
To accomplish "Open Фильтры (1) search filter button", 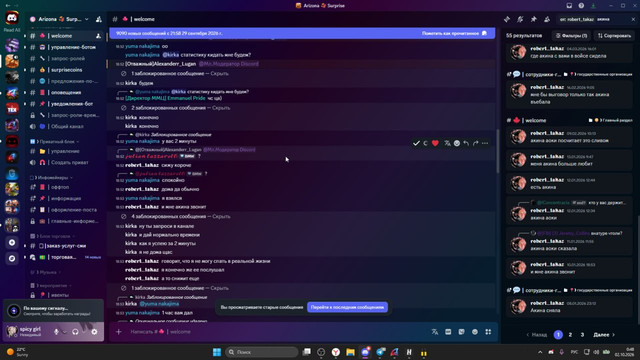I will point(571,36).
